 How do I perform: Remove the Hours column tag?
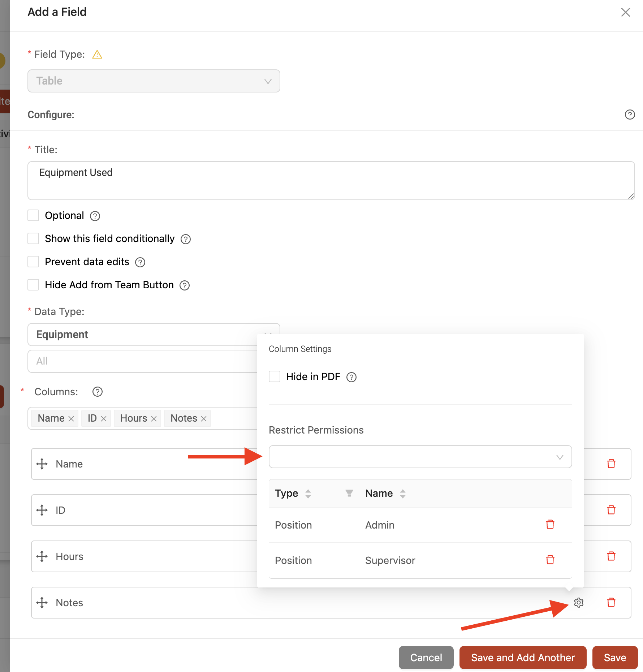coord(154,418)
